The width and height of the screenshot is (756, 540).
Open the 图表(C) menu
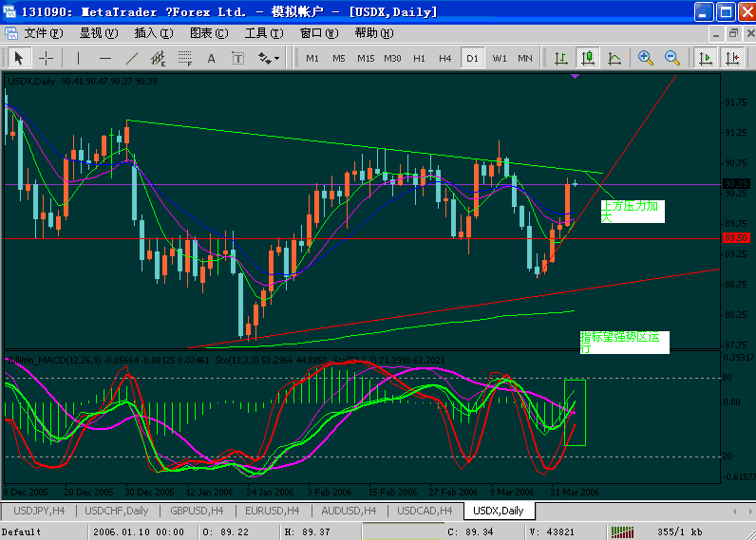[x=209, y=33]
